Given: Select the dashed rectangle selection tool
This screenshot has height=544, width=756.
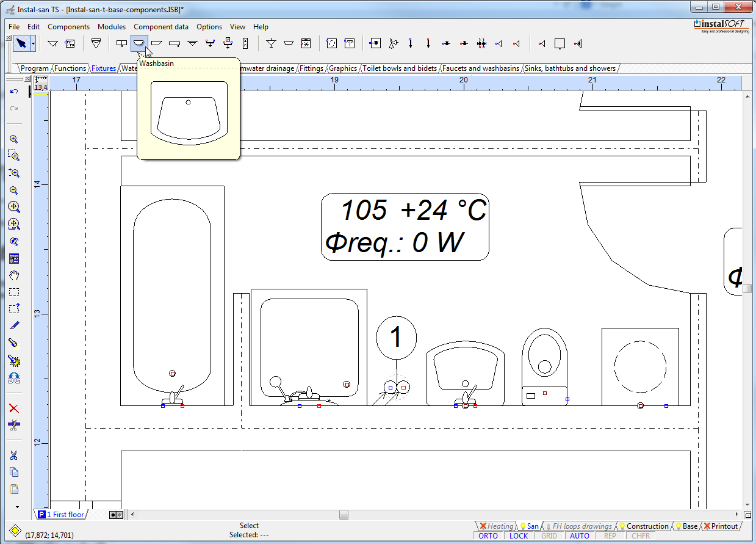Looking at the screenshot, I should (x=14, y=292).
